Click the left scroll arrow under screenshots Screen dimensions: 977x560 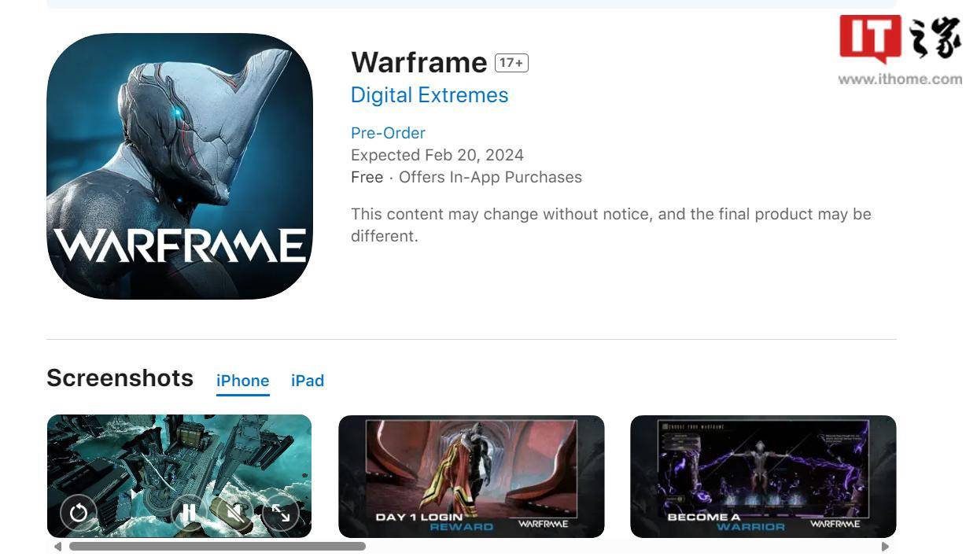point(57,547)
